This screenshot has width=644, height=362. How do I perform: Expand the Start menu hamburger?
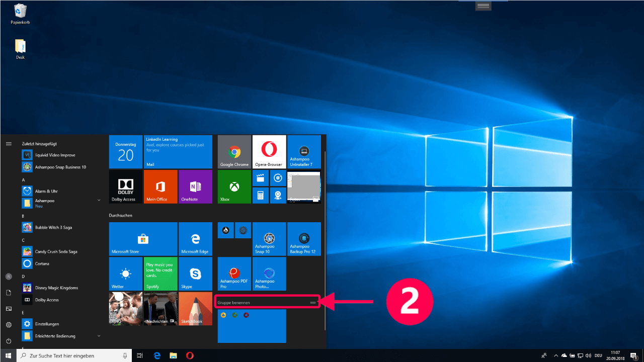[x=9, y=144]
